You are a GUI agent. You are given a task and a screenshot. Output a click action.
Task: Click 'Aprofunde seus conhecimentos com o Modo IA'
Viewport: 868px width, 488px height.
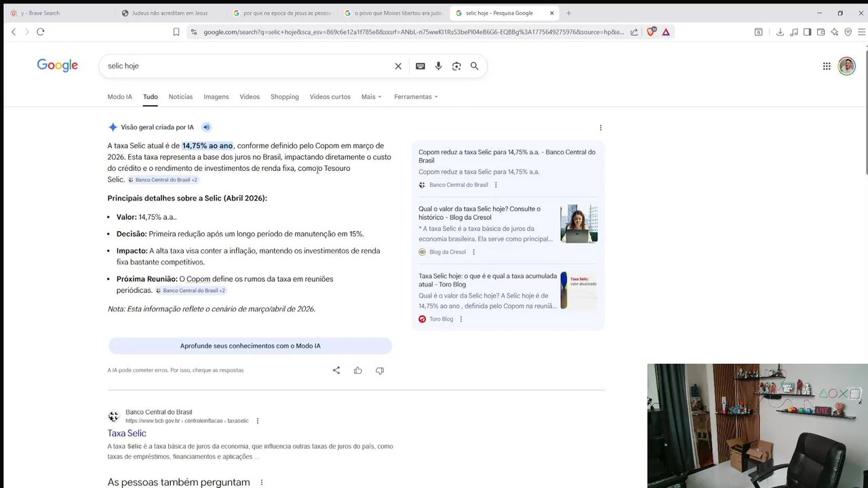click(250, 346)
